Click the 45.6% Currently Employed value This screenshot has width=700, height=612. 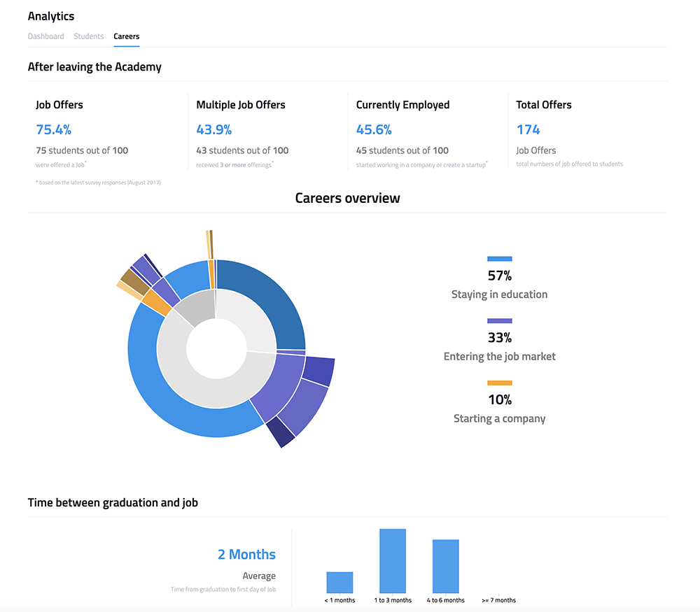coord(374,130)
